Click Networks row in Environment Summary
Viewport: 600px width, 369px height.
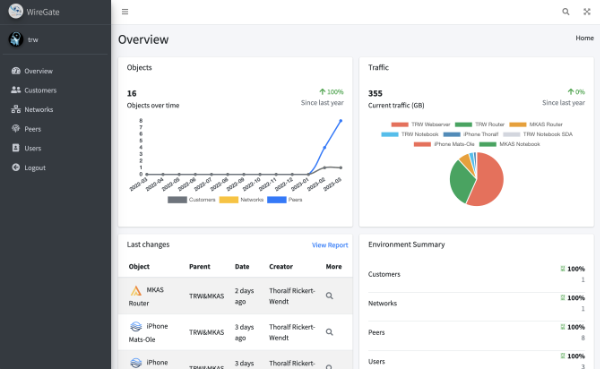coord(476,303)
